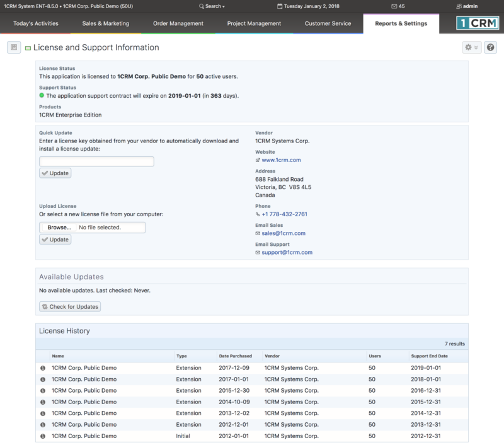The image size is (504, 445).
Task: Click info icon on the Initial license row
Action: coord(43,436)
